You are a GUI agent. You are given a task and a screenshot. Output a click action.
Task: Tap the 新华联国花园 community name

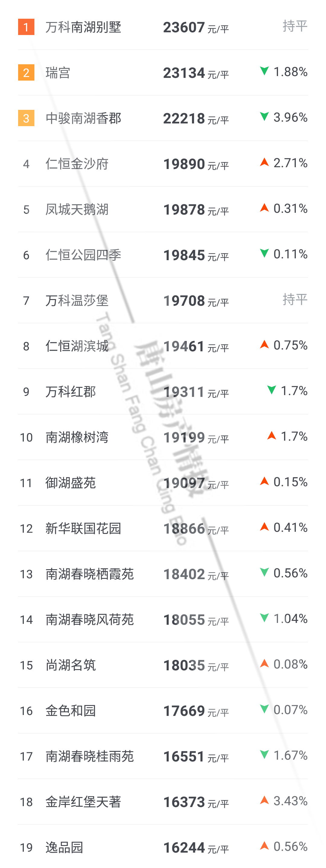click(83, 528)
